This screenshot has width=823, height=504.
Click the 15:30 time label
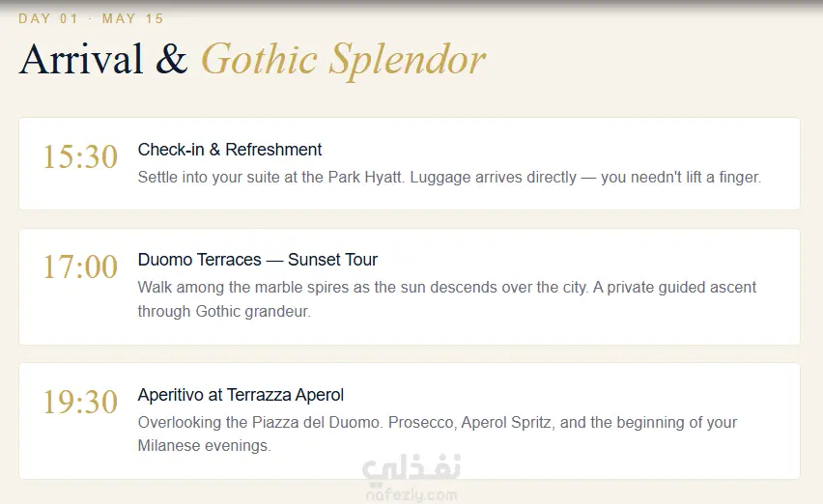[x=80, y=156]
